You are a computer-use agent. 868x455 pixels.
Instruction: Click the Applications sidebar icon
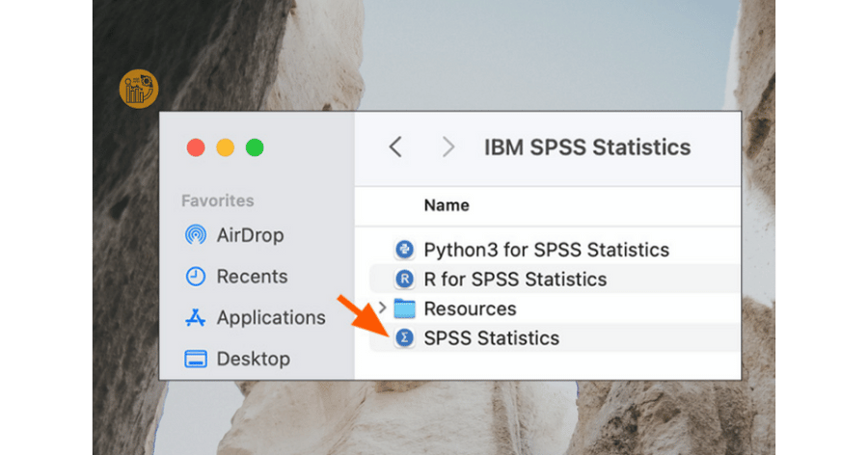pos(196,318)
